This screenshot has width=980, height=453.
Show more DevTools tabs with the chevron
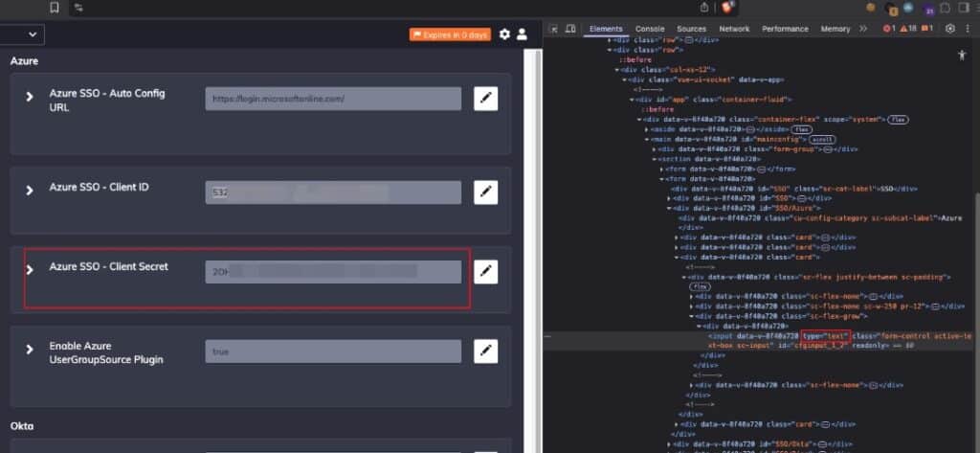click(x=863, y=29)
